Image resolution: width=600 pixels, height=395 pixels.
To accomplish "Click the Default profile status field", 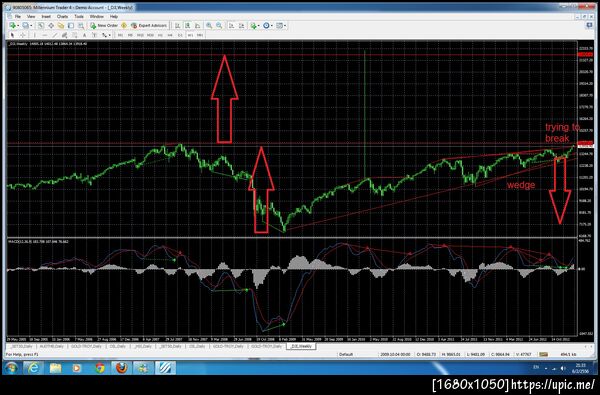I will [346, 354].
